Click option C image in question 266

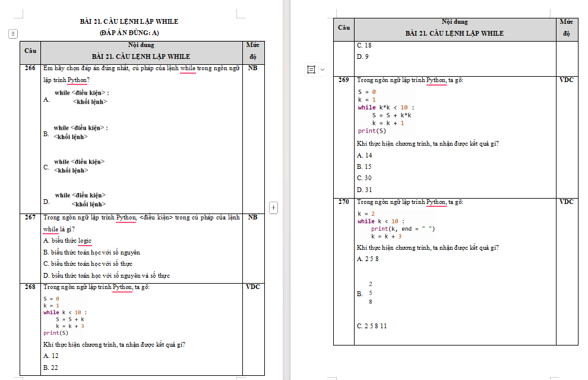[79, 166]
